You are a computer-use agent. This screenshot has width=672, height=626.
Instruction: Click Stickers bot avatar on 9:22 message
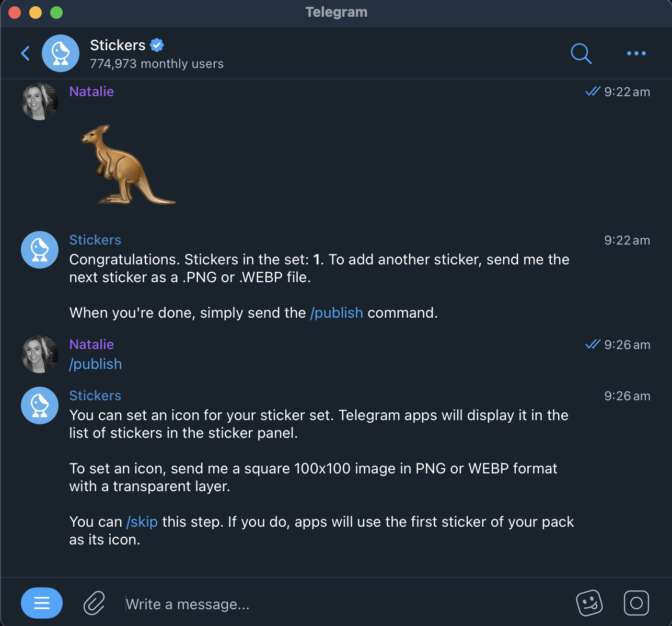[40, 250]
